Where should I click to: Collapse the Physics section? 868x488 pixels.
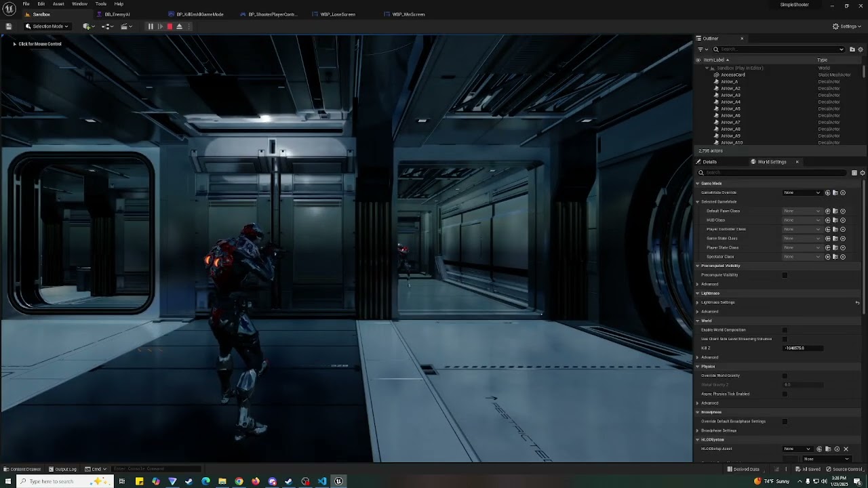click(697, 367)
